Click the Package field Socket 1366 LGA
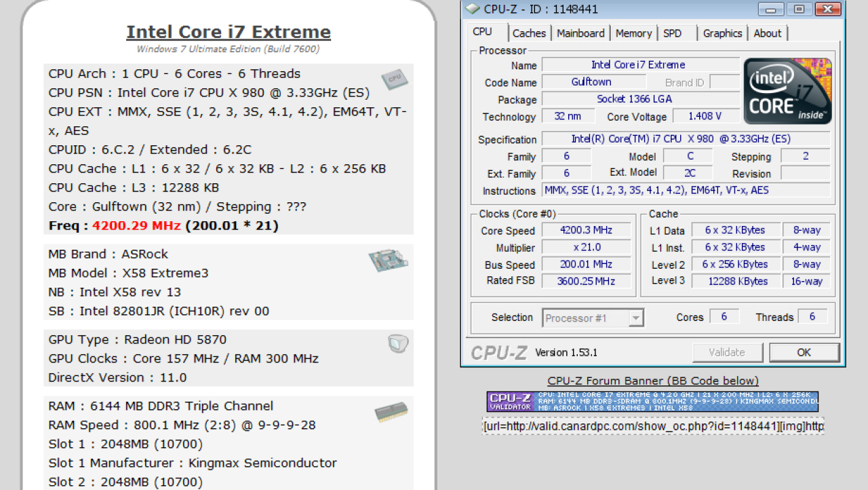This screenshot has width=868, height=490. pos(640,99)
